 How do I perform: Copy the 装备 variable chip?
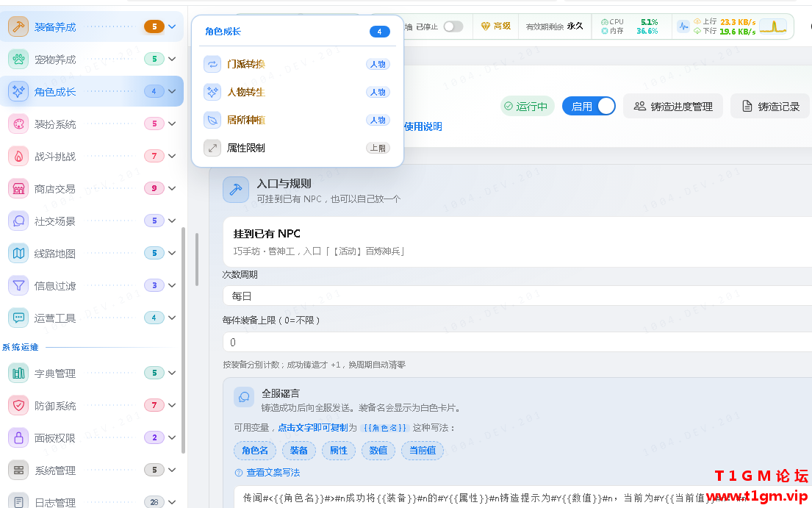click(299, 451)
